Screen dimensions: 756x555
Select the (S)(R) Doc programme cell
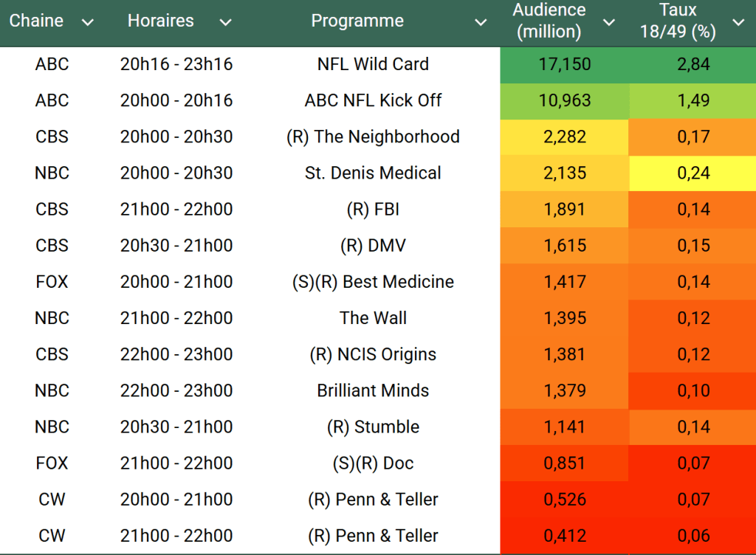point(373,463)
